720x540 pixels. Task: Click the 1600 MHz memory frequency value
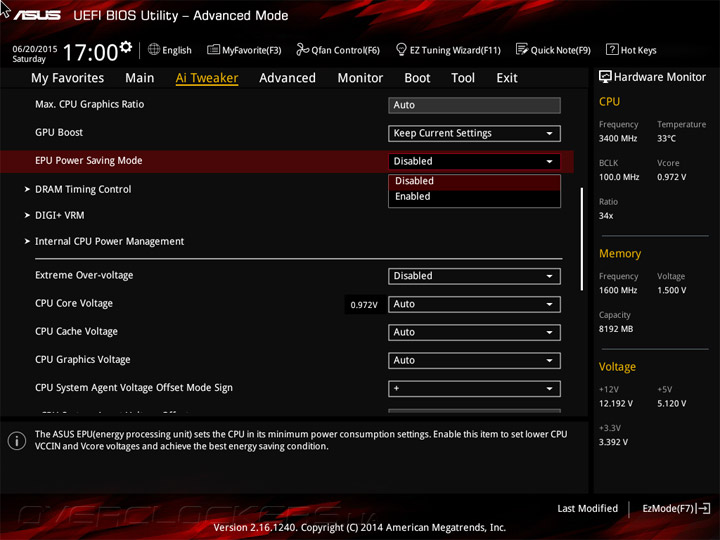point(618,290)
